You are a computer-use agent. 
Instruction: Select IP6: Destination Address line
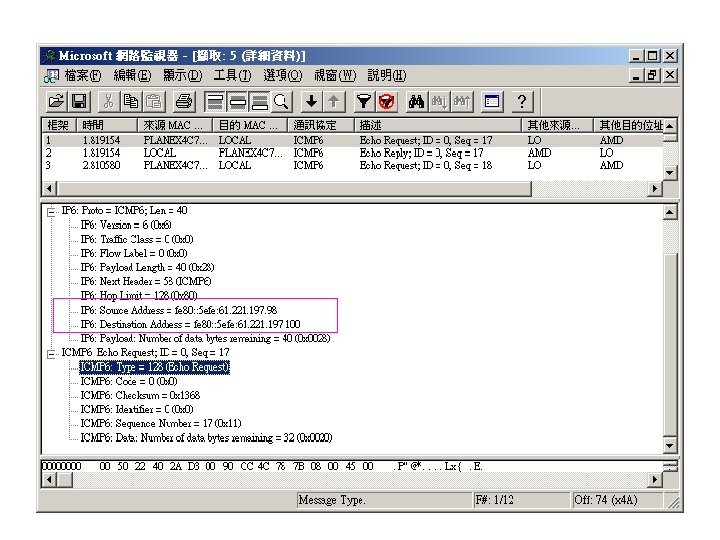[190, 324]
